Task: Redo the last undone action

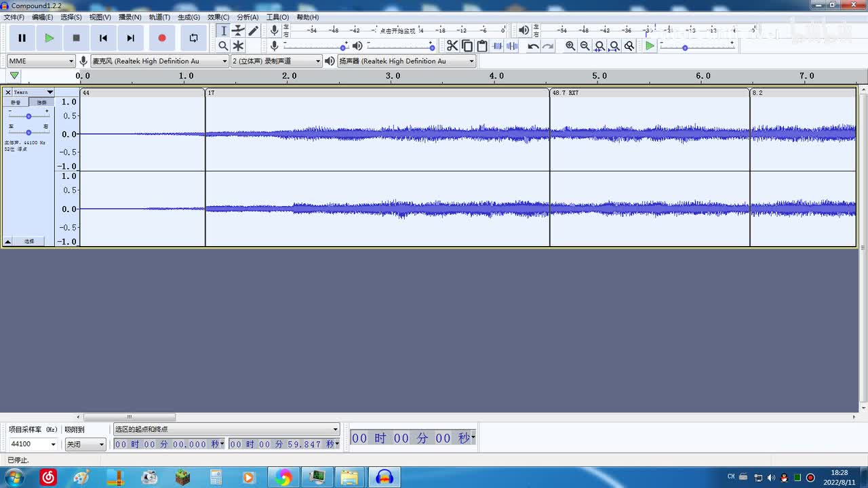Action: click(x=548, y=45)
